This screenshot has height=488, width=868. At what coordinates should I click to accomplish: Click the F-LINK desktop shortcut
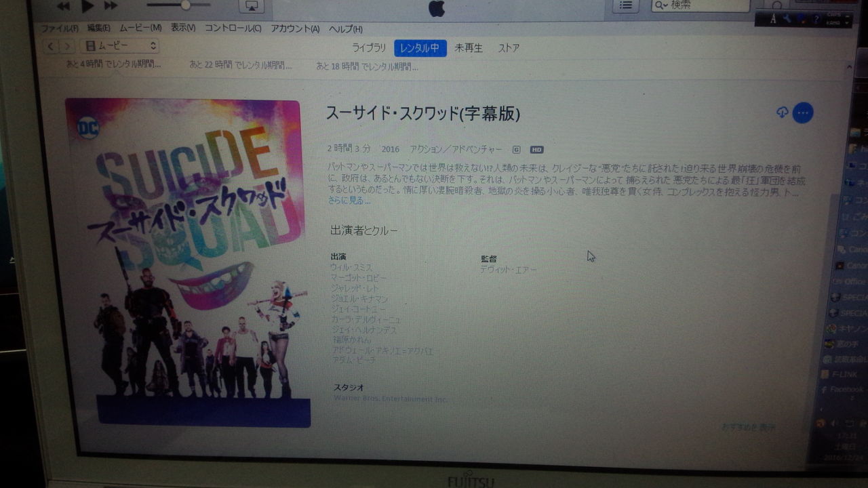coord(840,374)
